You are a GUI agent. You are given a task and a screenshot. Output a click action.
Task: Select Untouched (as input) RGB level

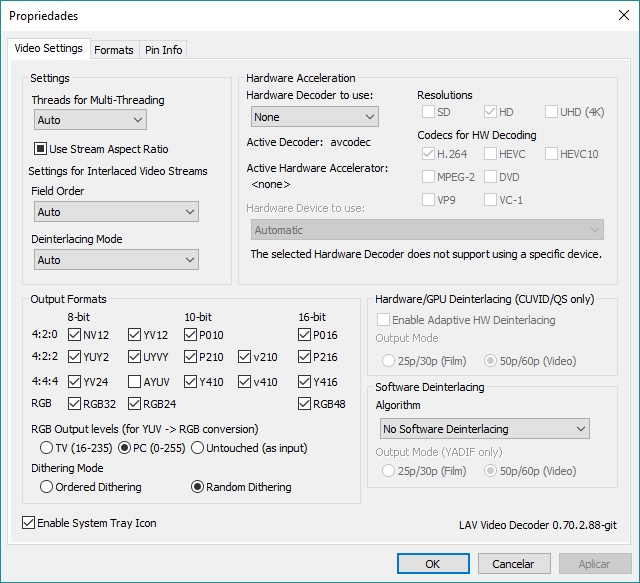[198, 447]
